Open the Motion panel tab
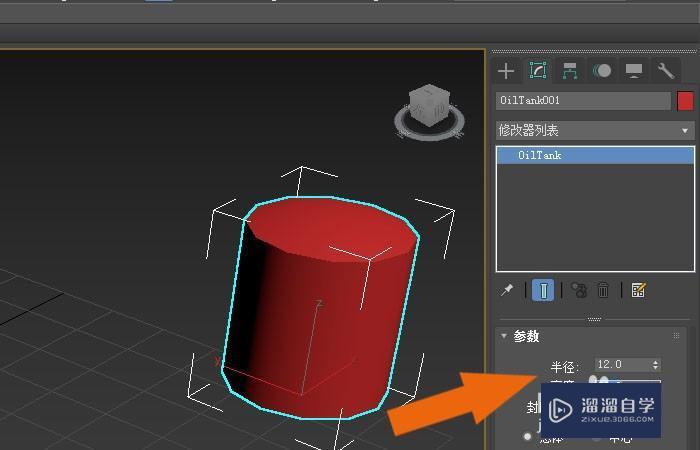This screenshot has width=700, height=450. tap(602, 71)
